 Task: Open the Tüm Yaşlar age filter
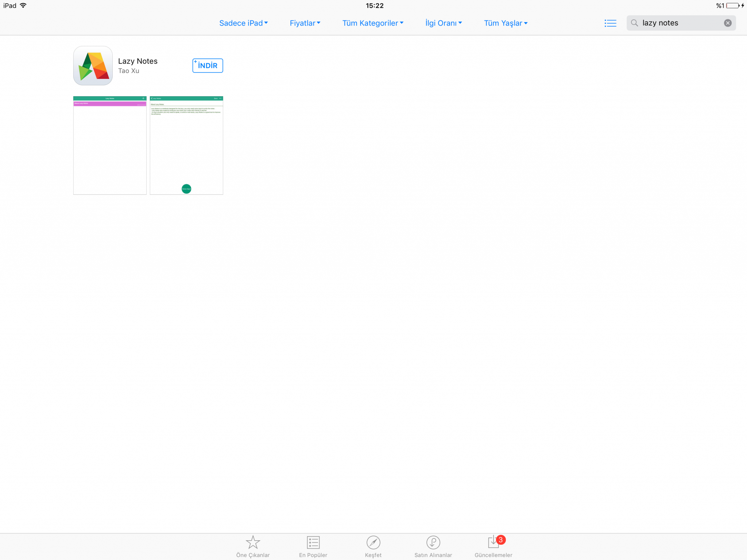tap(506, 23)
